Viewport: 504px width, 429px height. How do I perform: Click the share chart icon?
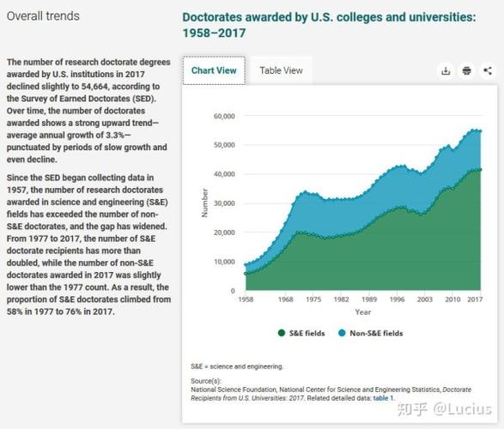[x=488, y=70]
